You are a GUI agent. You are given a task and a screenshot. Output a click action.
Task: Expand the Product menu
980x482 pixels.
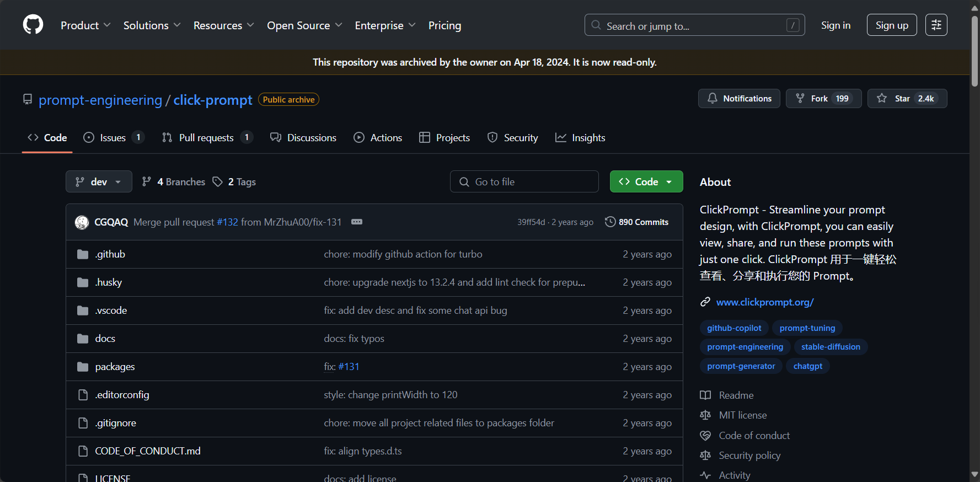pos(85,25)
